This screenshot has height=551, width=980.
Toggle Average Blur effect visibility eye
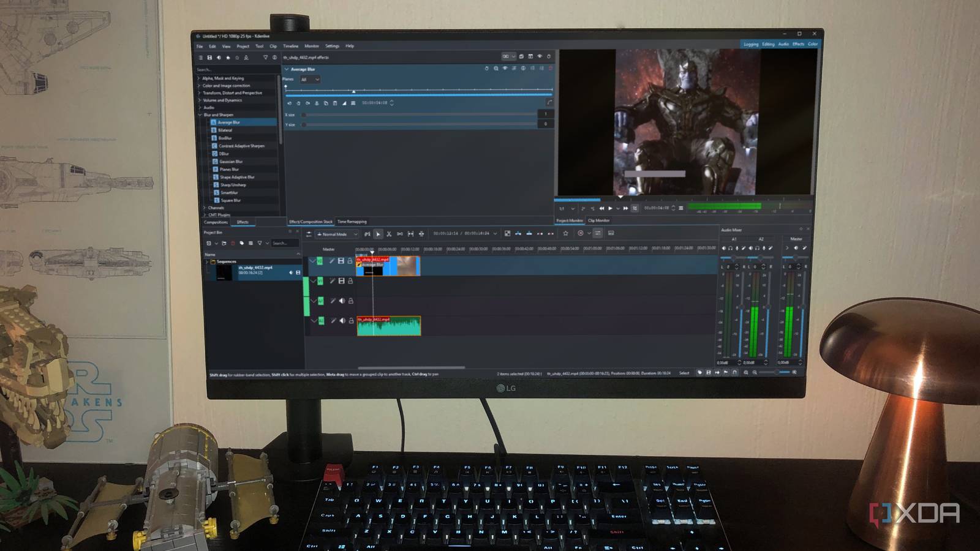coord(505,69)
